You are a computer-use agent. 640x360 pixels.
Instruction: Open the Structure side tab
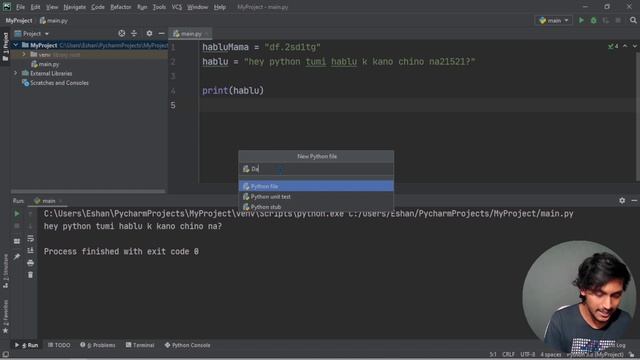5,271
